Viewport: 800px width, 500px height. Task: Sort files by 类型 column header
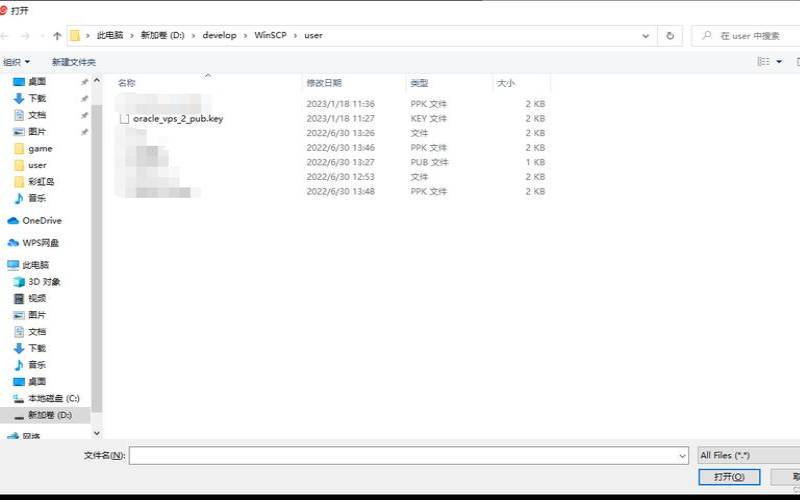point(419,83)
